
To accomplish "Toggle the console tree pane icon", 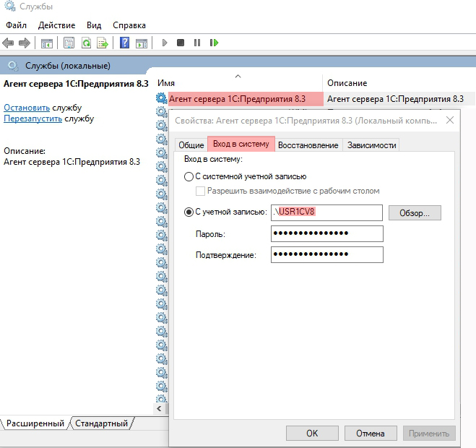I will pos(47,43).
